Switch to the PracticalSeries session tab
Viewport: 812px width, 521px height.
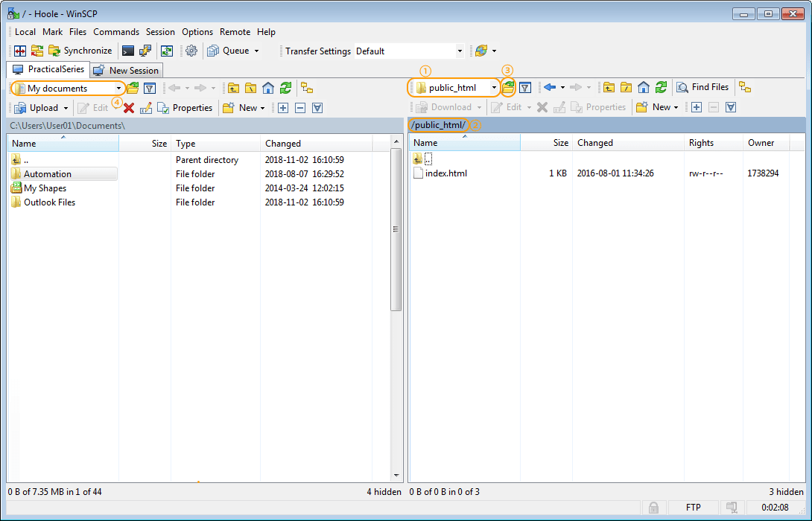click(48, 69)
